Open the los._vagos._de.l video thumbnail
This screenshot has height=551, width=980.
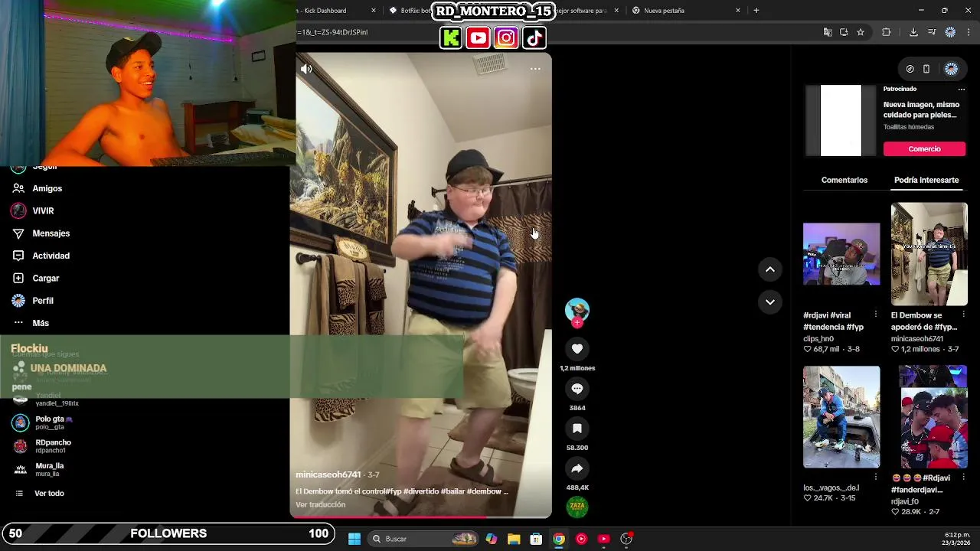tap(841, 417)
